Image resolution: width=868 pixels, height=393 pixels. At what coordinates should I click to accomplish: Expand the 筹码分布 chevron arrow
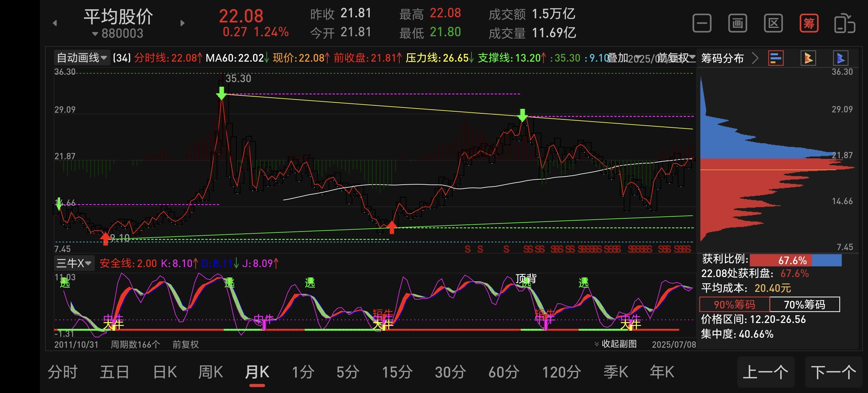tap(755, 58)
